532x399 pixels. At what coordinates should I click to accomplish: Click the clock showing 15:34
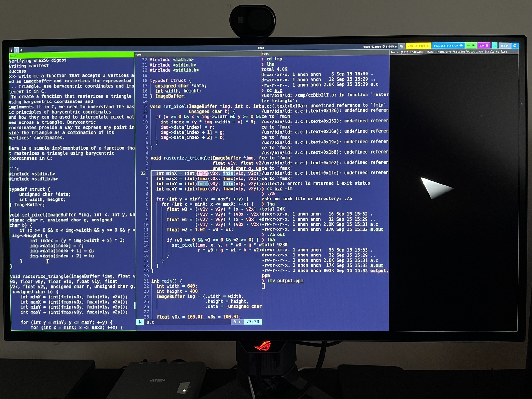[504, 46]
